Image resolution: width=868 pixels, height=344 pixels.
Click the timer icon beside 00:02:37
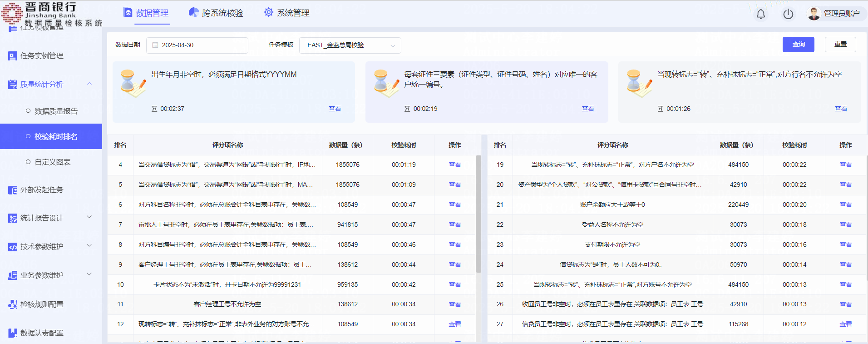click(154, 109)
